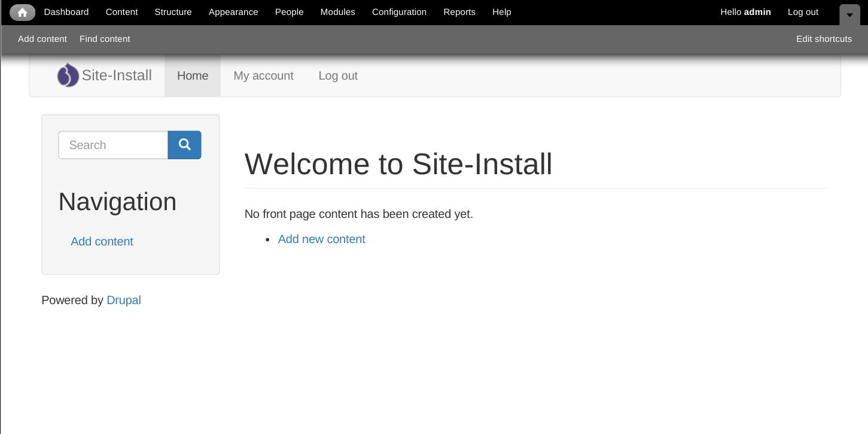The image size is (868, 434).
Task: Open the Content menu
Action: pyautogui.click(x=121, y=12)
